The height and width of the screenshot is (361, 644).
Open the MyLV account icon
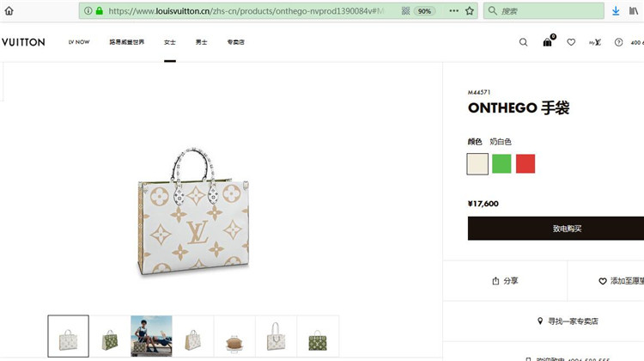pyautogui.click(x=595, y=42)
